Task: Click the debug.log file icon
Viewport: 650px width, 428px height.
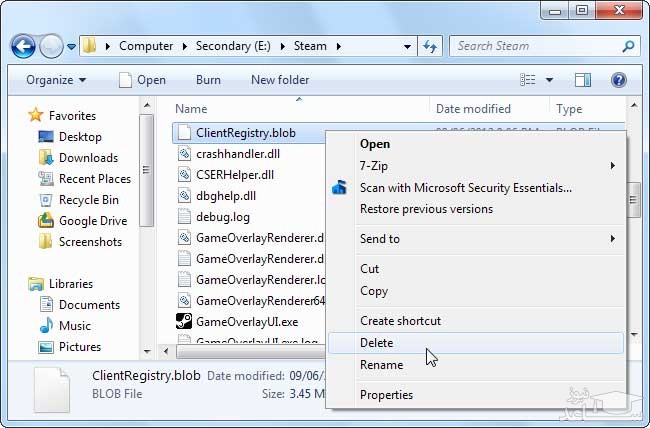Action: [184, 217]
